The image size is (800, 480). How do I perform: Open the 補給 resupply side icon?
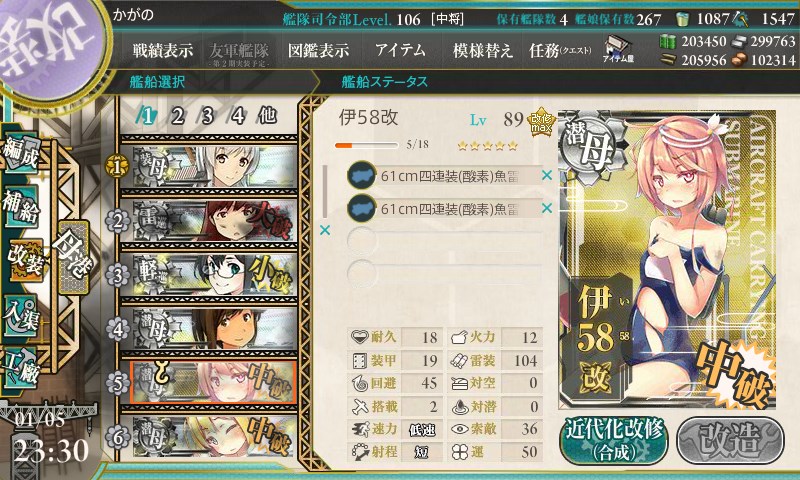pyautogui.click(x=21, y=206)
